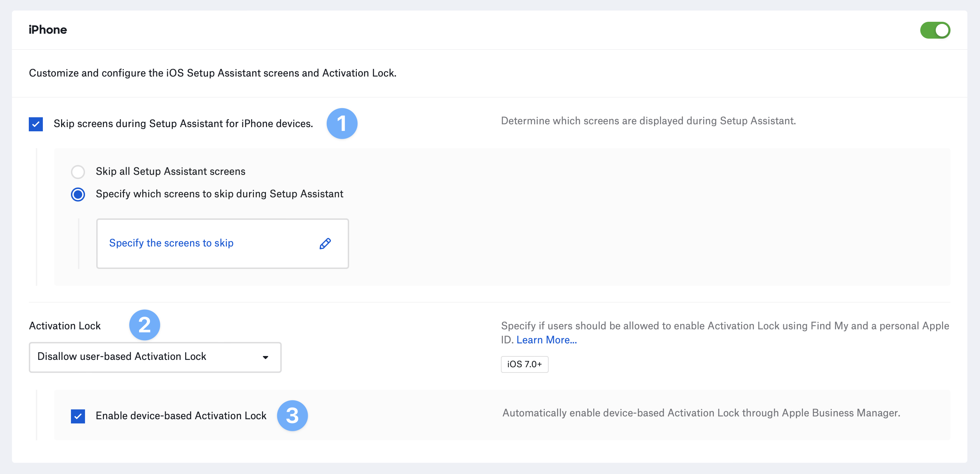Select the Specify which screens to skip radio button
Screen dimensions: 980x474
tap(78, 195)
